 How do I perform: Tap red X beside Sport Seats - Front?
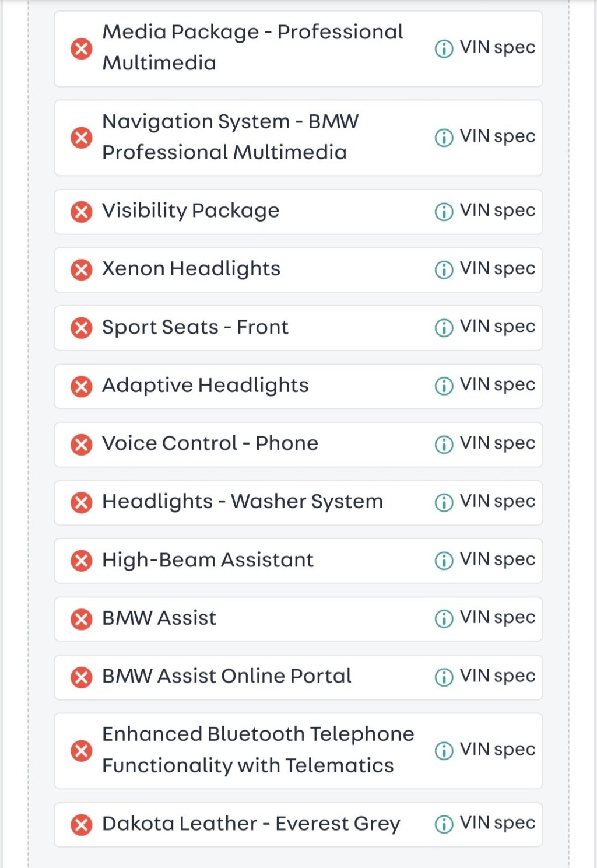(82, 328)
